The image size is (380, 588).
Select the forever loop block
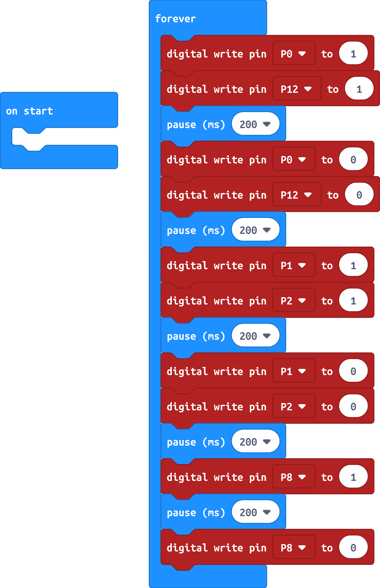[x=174, y=17]
